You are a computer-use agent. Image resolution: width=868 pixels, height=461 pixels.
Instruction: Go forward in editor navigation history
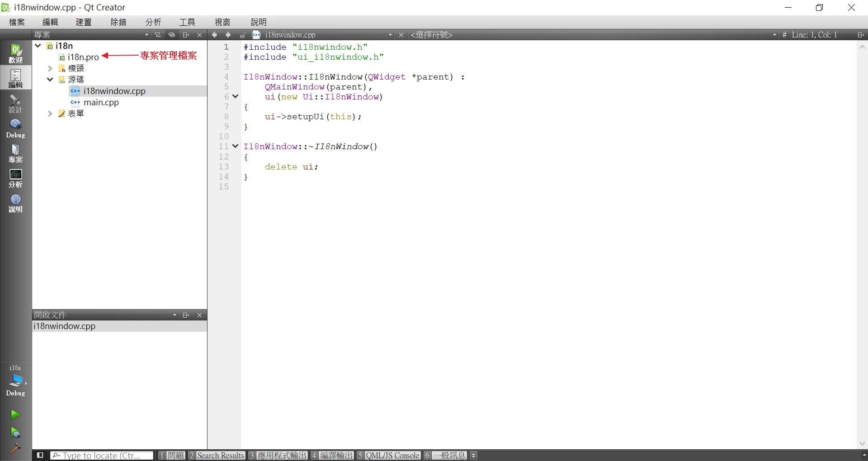pyautogui.click(x=228, y=35)
